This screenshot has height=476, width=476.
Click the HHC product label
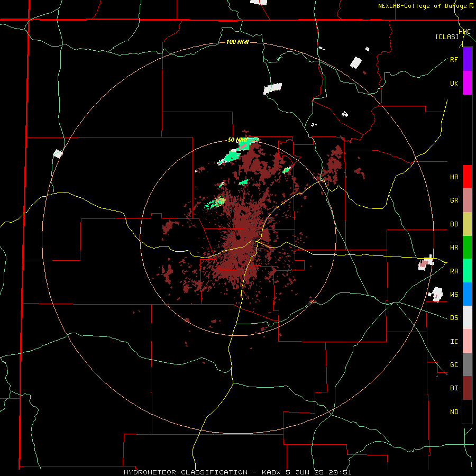pyautogui.click(x=465, y=32)
